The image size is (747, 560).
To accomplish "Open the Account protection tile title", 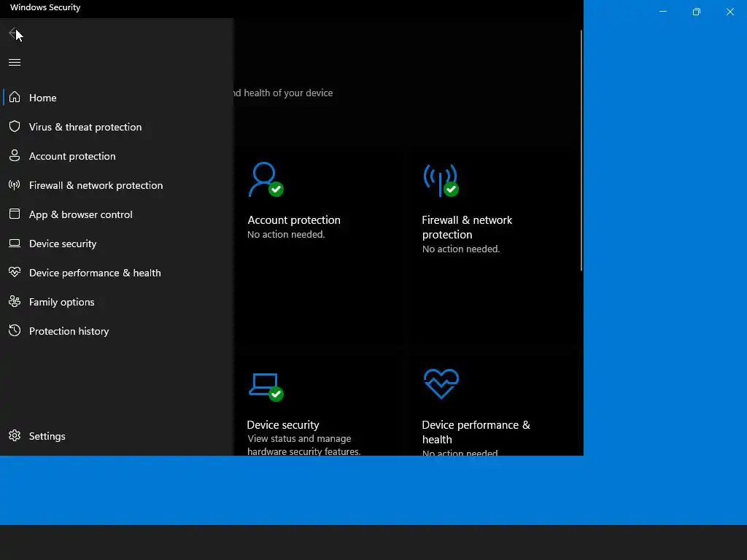I will 294,220.
